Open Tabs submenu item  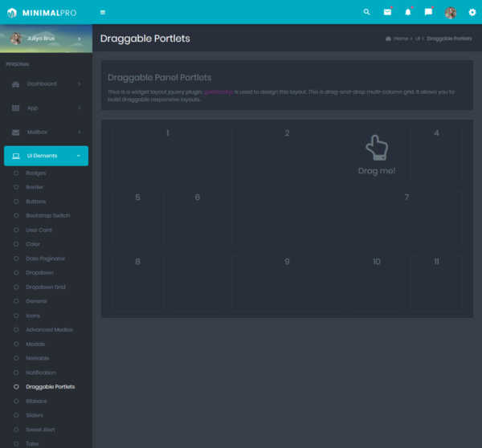pyautogui.click(x=32, y=444)
